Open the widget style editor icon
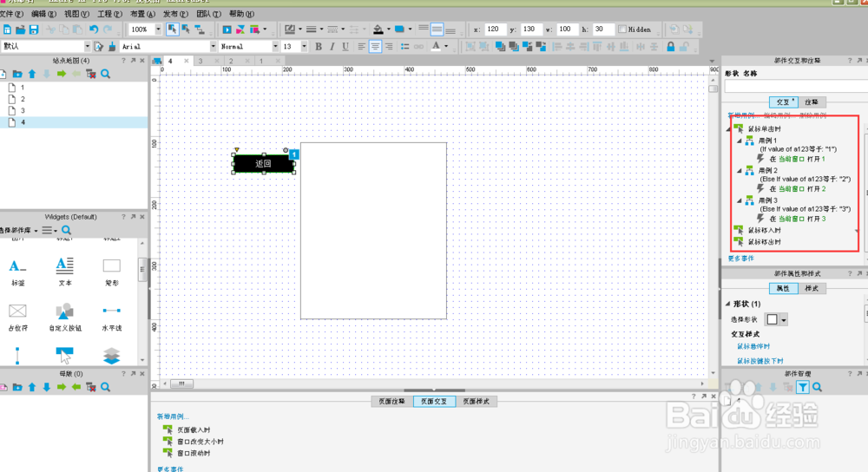The width and height of the screenshot is (868, 472). [99, 47]
